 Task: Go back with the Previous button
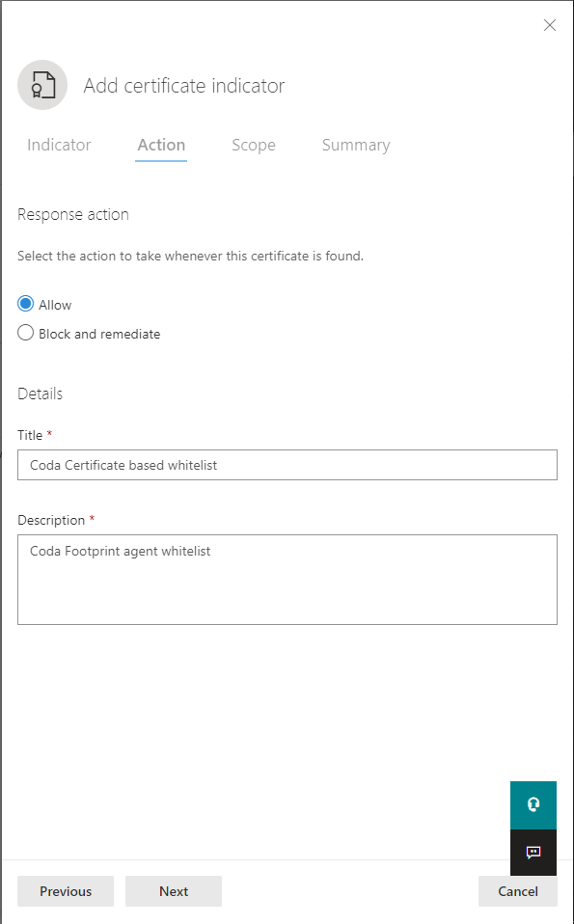66,891
